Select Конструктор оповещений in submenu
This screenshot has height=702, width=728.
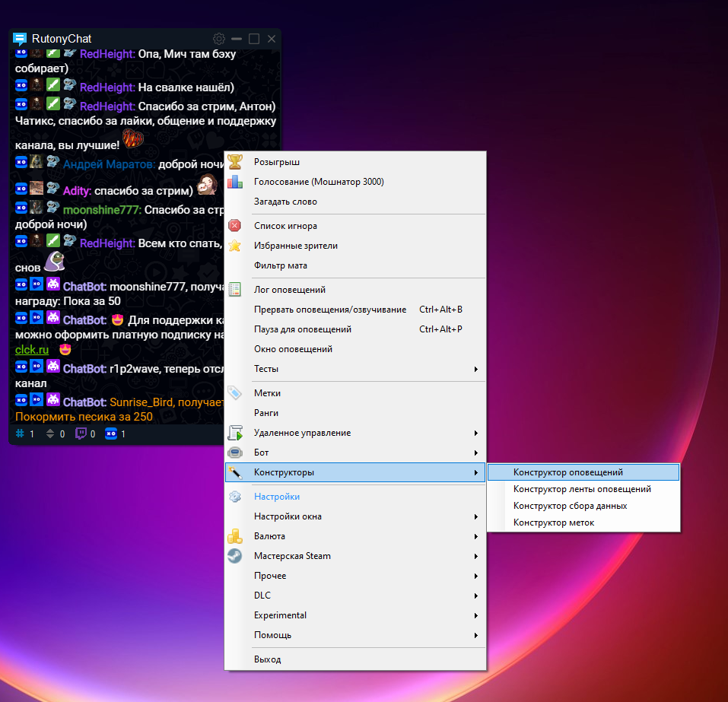pyautogui.click(x=583, y=472)
